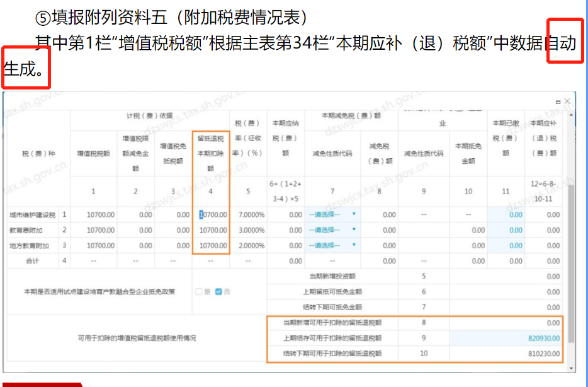Close the 附加税费情况表 dialog with X
Image resolution: width=588 pixels, height=387 pixels.
point(567,101)
